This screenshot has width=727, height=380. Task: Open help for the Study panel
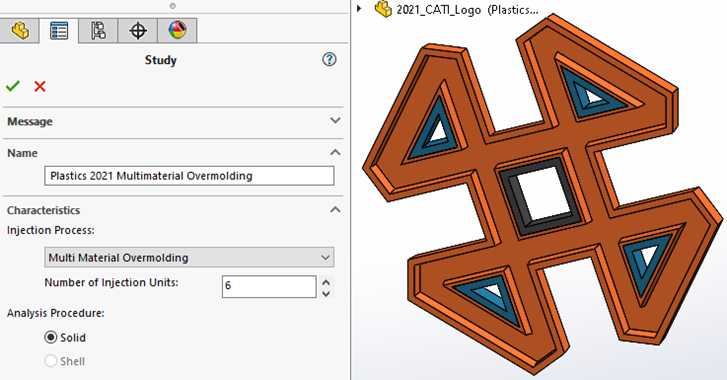point(329,59)
